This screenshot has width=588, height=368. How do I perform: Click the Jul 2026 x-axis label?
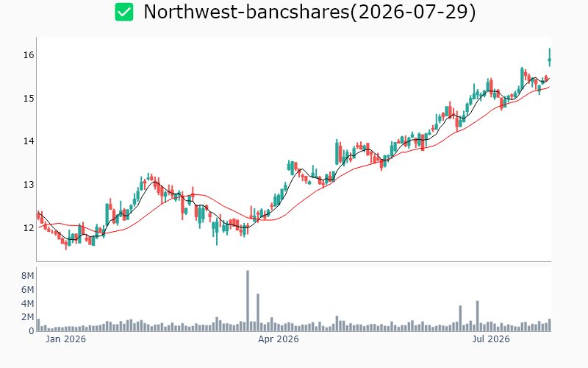tap(490, 339)
